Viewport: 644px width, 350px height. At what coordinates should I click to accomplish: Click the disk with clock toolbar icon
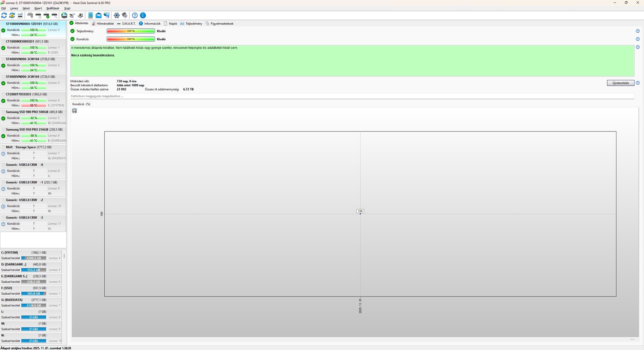(x=38, y=15)
